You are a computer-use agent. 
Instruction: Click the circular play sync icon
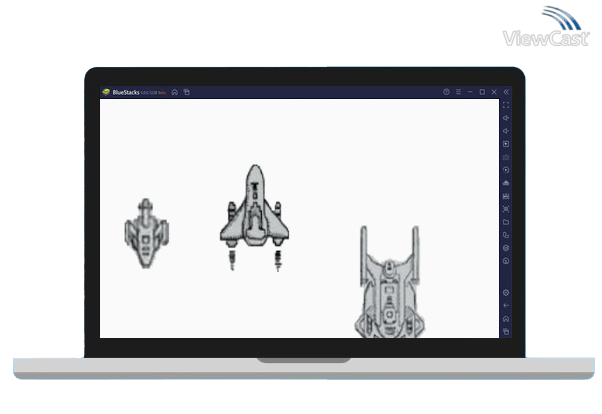pos(506,170)
